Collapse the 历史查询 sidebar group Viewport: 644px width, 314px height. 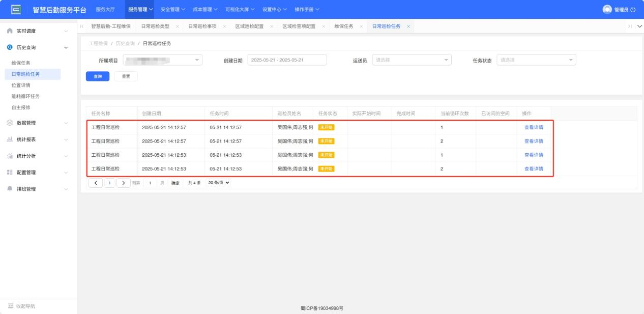point(66,47)
